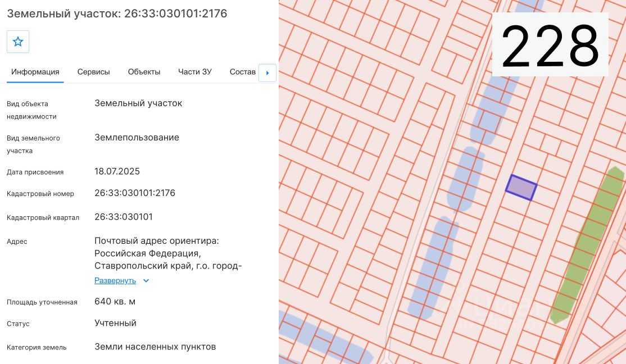Open the Состав tab

(242, 72)
